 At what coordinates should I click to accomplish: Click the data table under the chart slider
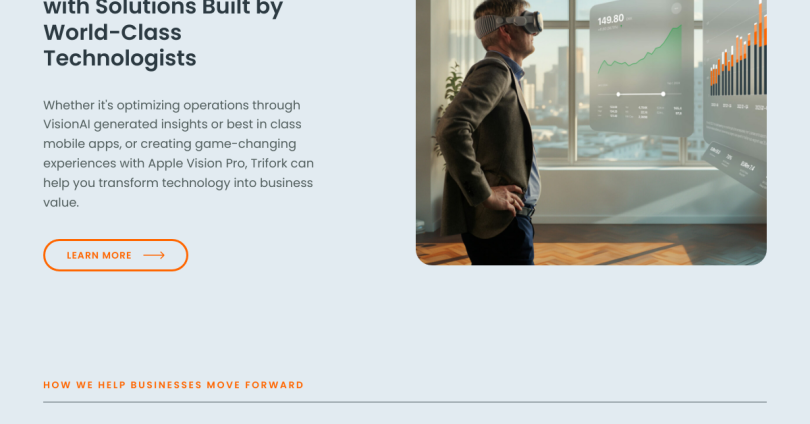[640, 112]
